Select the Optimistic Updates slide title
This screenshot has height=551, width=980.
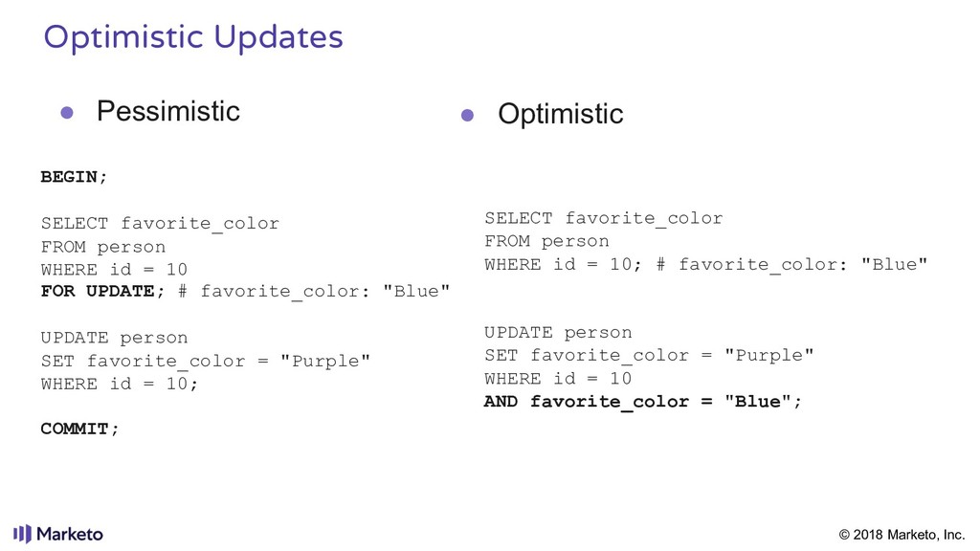click(193, 37)
